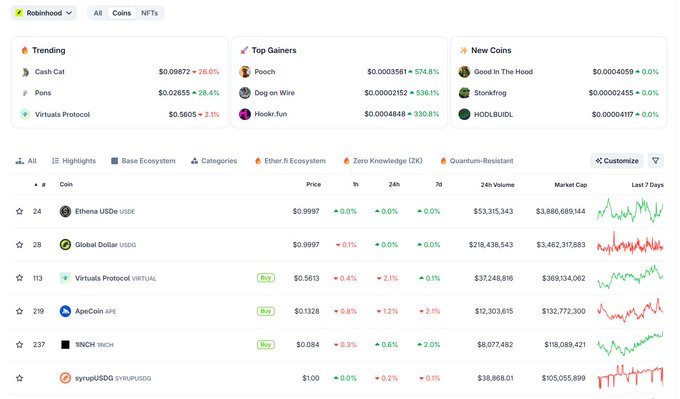
Task: Open 1INCH 7-day sparkline chart
Action: [x=630, y=344]
